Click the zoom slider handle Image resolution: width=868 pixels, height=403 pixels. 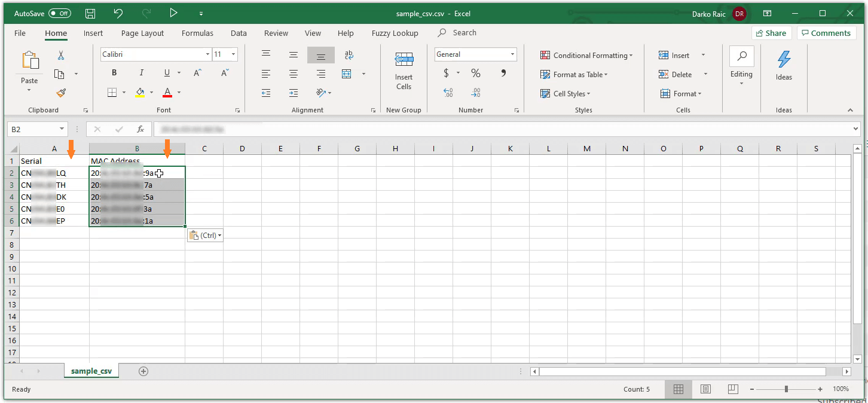[x=786, y=389]
